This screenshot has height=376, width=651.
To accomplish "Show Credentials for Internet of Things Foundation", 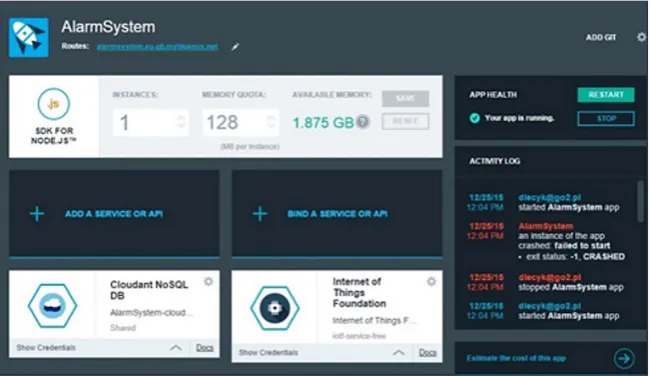I will click(x=269, y=352).
